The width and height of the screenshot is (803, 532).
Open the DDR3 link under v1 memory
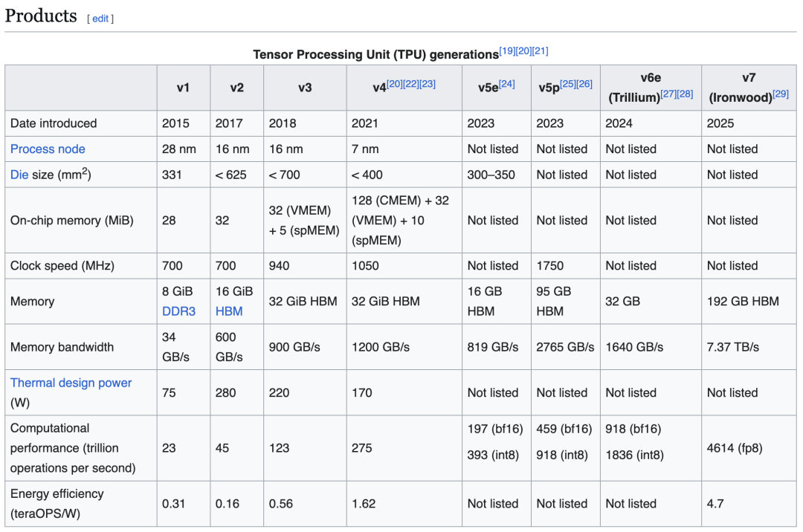(178, 311)
